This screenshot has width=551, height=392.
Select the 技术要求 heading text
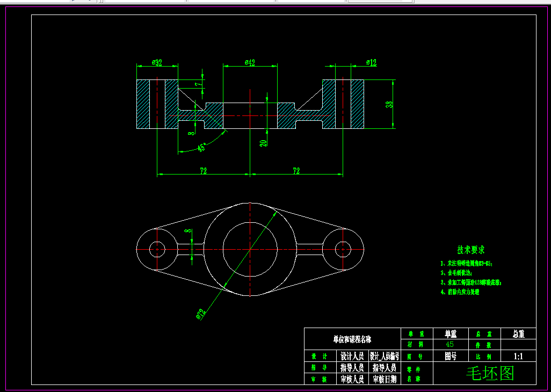coord(471,250)
